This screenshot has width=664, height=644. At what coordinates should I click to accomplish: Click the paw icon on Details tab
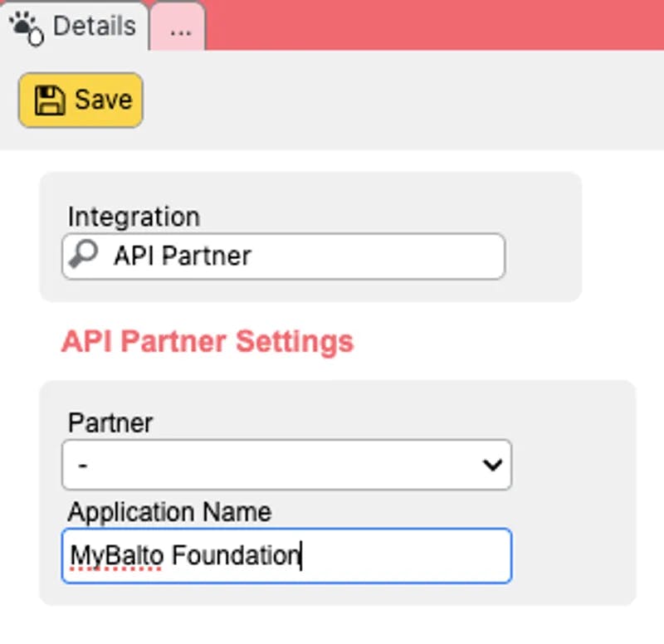coord(27,27)
